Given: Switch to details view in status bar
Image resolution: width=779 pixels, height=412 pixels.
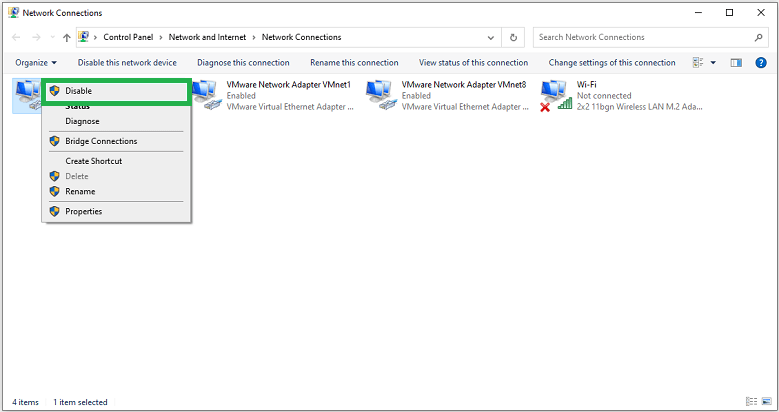Looking at the screenshot, I should pyautogui.click(x=751, y=402).
